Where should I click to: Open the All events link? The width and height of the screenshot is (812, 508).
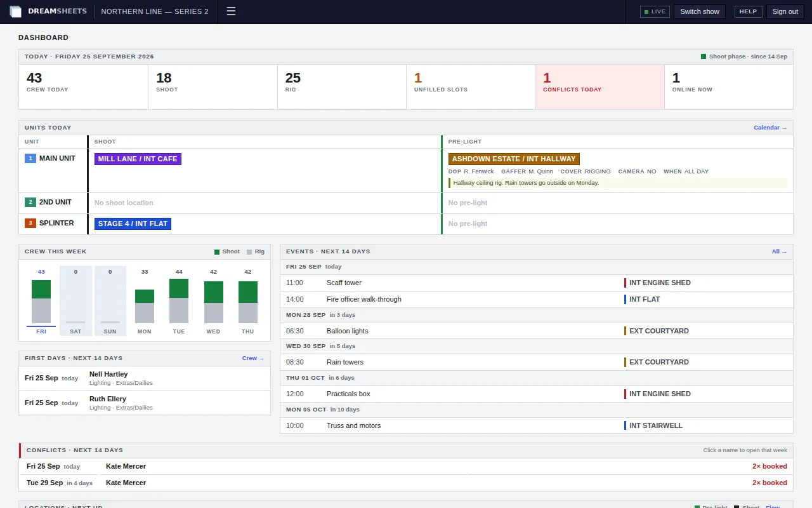[779, 251]
